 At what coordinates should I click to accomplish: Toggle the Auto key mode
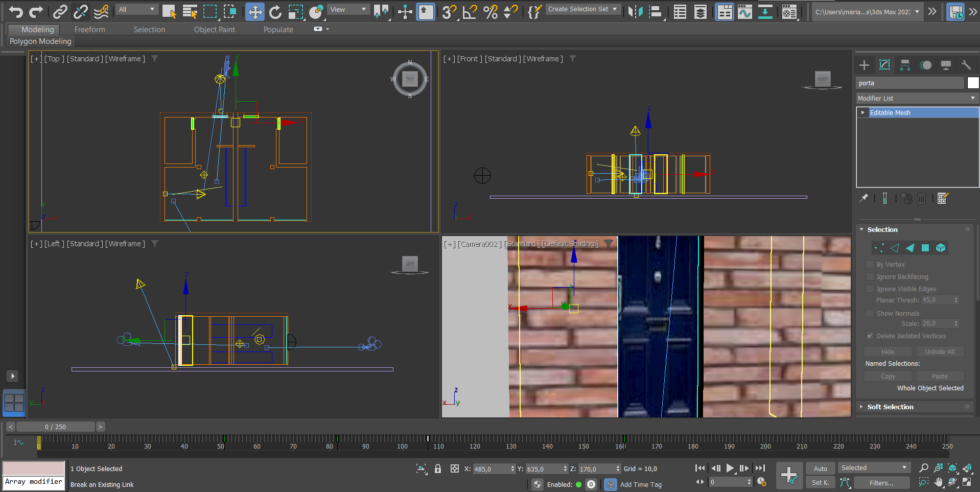(820, 468)
